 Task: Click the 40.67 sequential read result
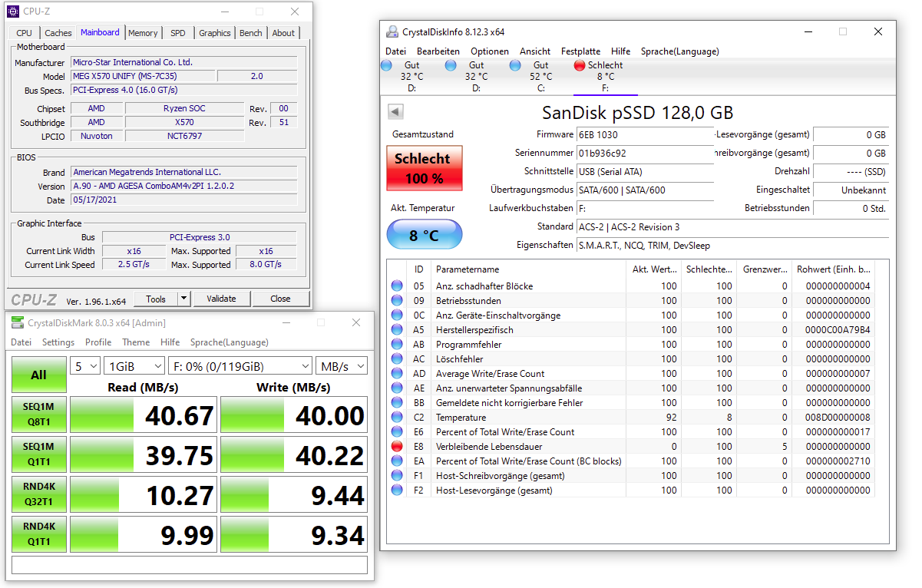[x=144, y=415]
